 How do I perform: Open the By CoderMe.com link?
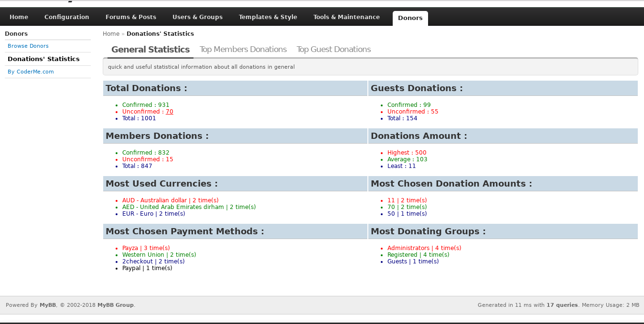31,72
